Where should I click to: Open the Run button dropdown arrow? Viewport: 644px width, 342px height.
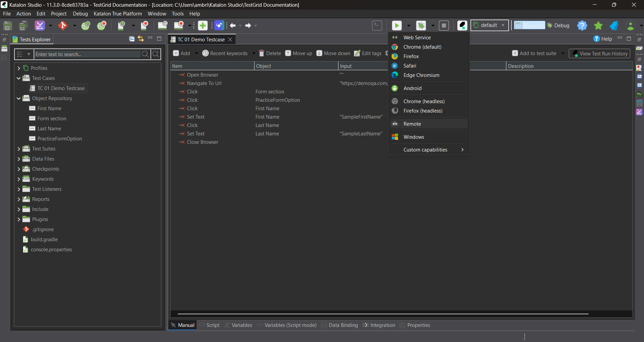coord(409,26)
